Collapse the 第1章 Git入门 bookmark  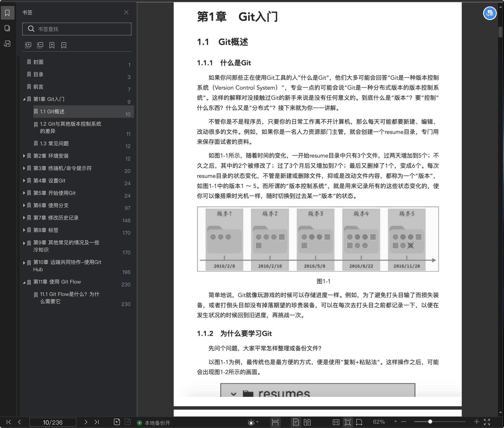[24, 99]
